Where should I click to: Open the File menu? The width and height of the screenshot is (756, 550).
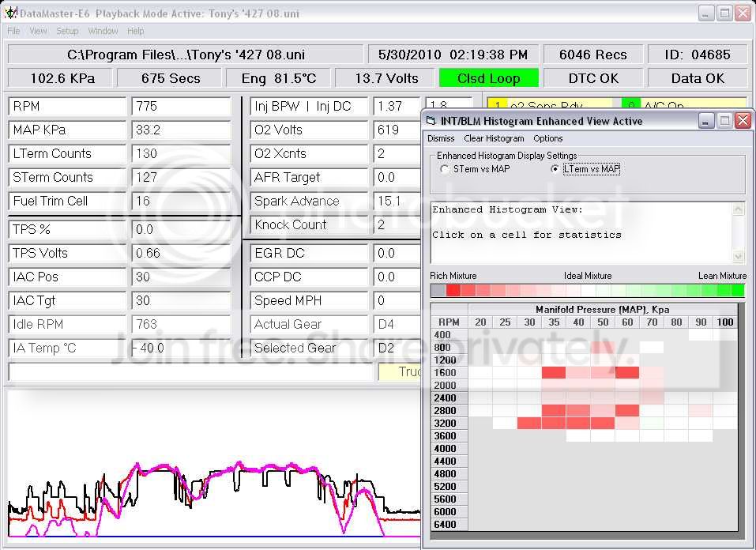click(13, 31)
